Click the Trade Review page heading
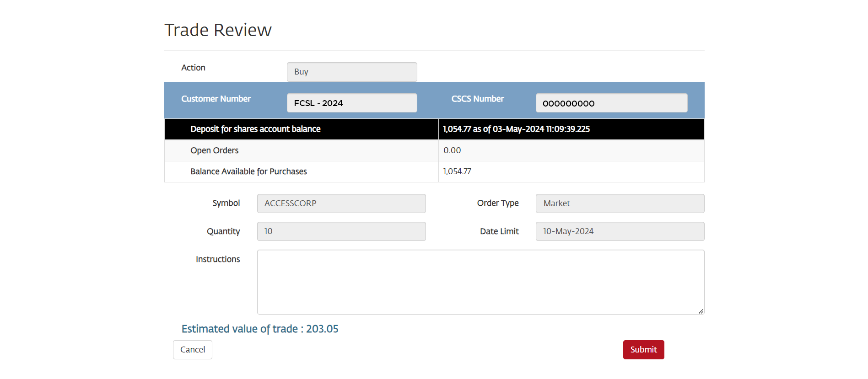The width and height of the screenshot is (868, 379). coord(218,30)
